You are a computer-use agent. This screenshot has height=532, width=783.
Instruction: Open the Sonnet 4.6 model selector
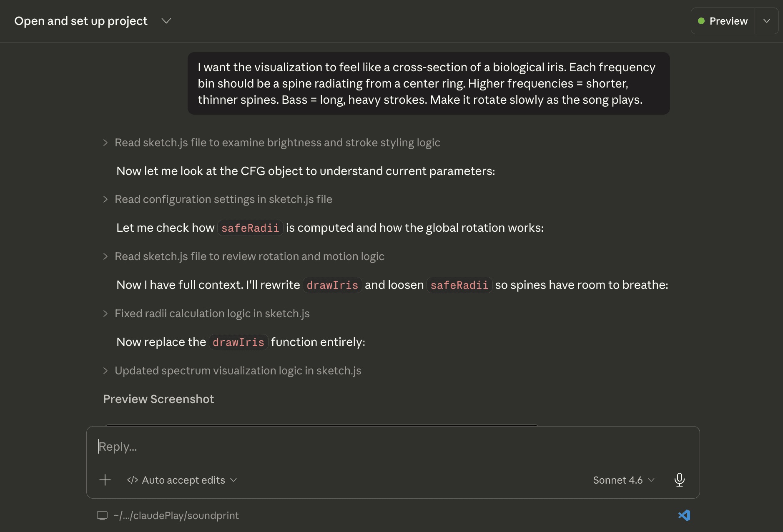624,480
